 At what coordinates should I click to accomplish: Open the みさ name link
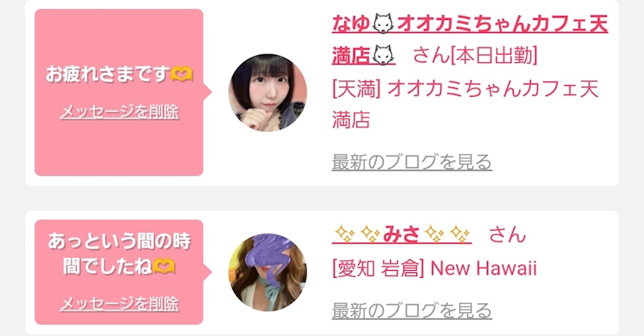coord(402,235)
